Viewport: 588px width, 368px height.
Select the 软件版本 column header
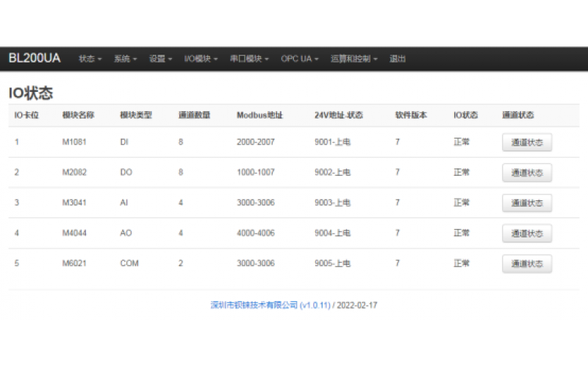[411, 116]
